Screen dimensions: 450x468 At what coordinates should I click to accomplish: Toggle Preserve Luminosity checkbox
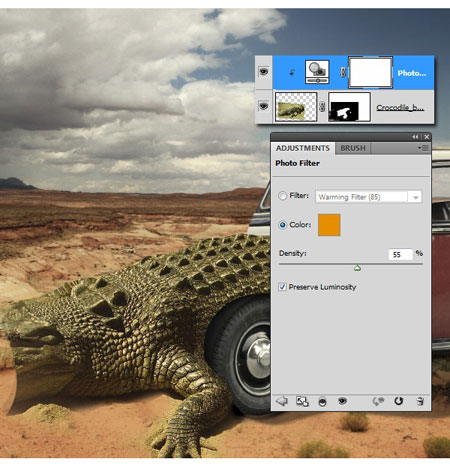click(282, 287)
